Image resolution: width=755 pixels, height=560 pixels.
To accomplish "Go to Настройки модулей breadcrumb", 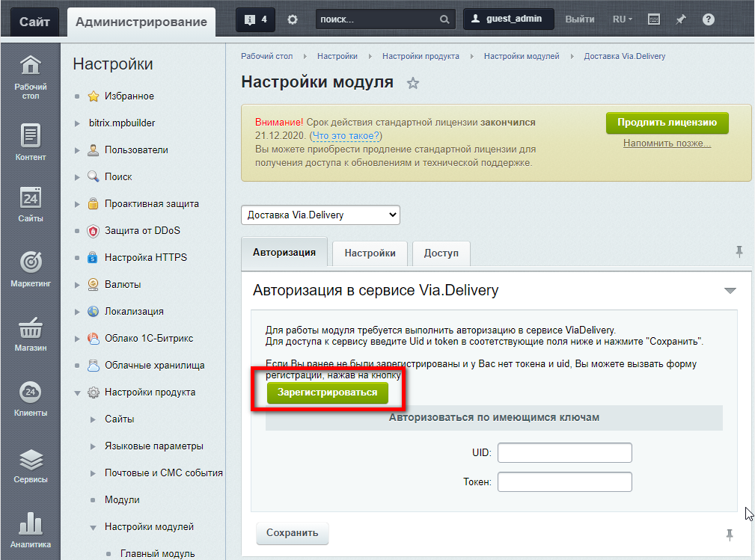I will [x=522, y=56].
